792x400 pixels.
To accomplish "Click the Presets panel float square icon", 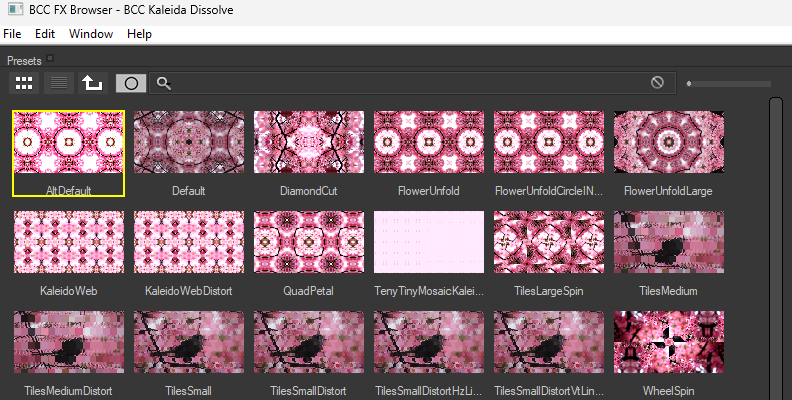I will 50,58.
